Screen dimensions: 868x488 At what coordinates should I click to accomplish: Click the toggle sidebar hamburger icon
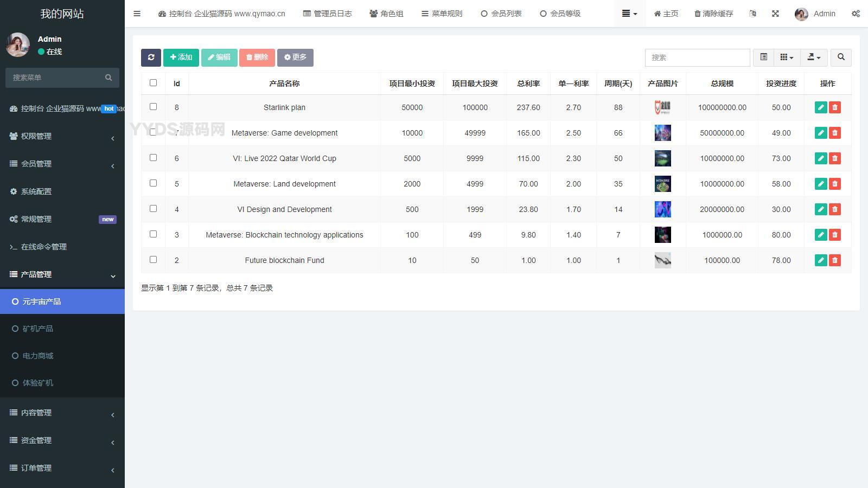click(x=137, y=14)
